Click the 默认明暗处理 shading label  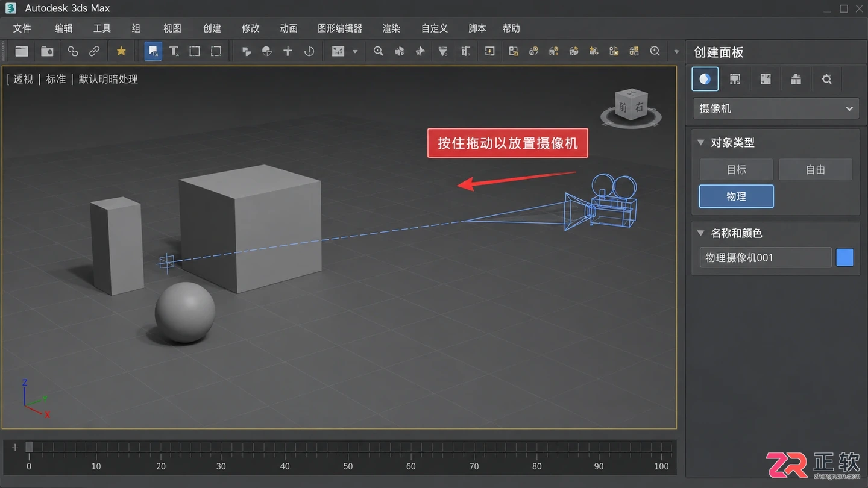coord(108,79)
